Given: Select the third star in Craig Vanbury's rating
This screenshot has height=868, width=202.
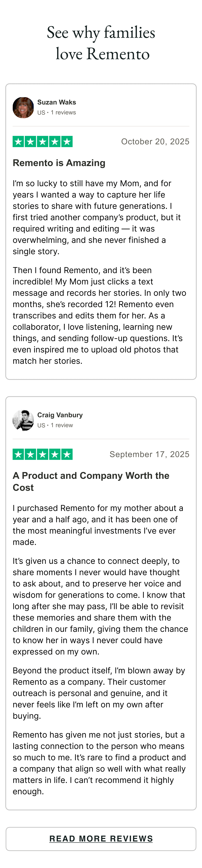Looking at the screenshot, I should point(43,455).
